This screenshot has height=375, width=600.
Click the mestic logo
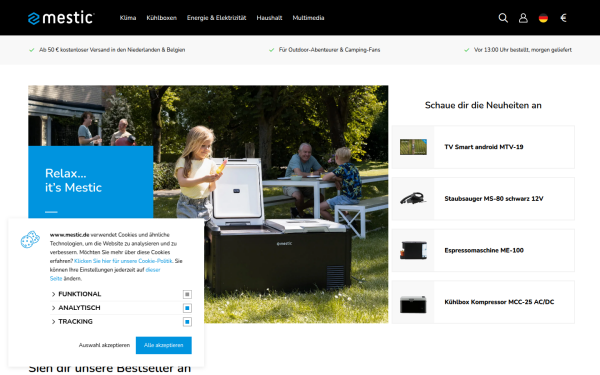61,18
